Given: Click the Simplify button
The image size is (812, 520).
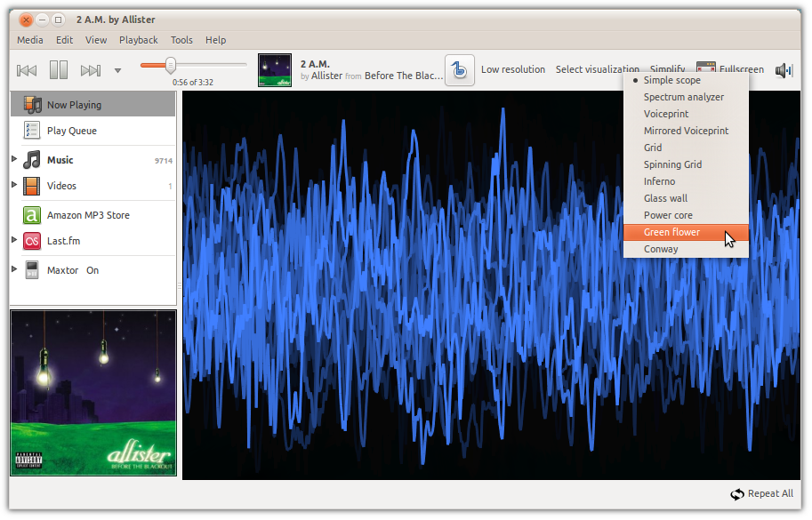Looking at the screenshot, I should tap(667, 68).
